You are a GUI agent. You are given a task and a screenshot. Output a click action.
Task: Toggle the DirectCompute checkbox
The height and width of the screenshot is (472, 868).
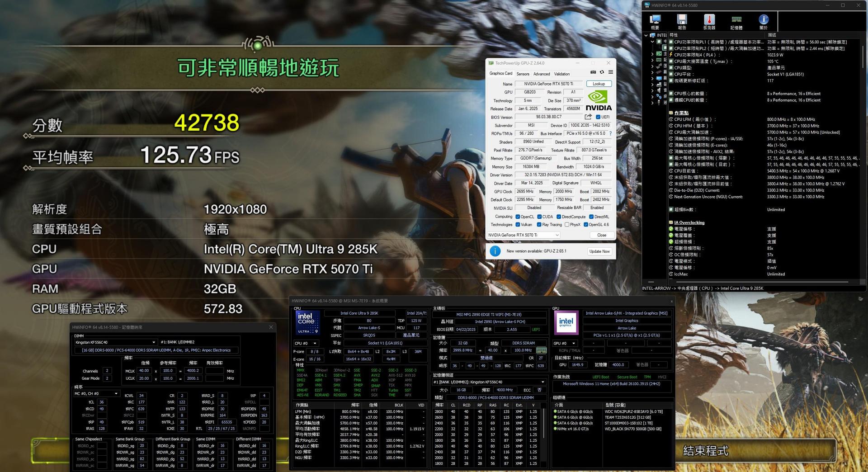point(559,217)
